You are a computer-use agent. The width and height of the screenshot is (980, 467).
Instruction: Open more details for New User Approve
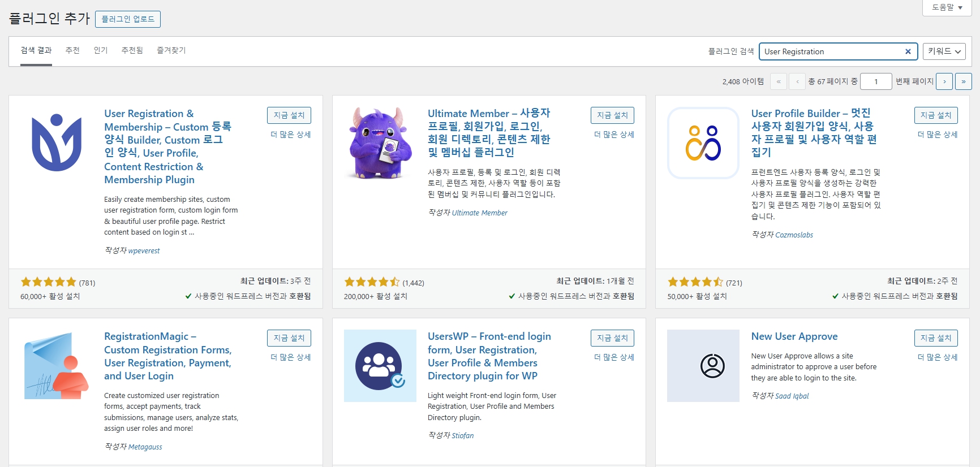click(938, 357)
